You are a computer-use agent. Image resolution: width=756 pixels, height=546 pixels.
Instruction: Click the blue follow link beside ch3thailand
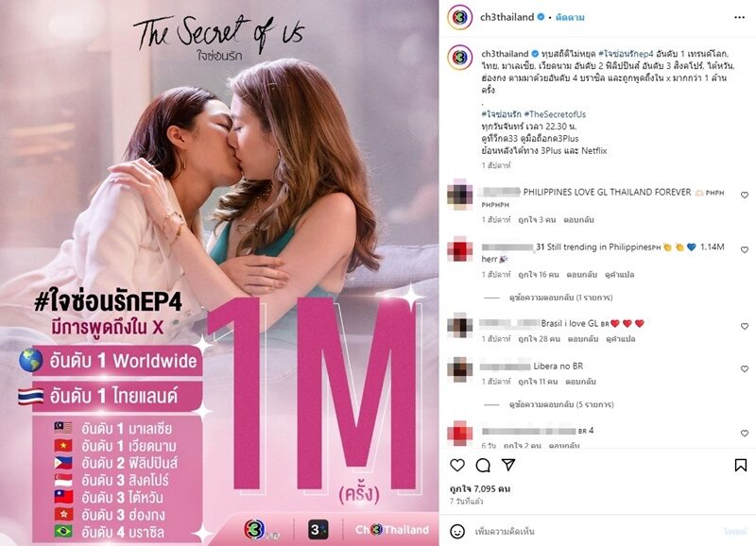point(570,17)
